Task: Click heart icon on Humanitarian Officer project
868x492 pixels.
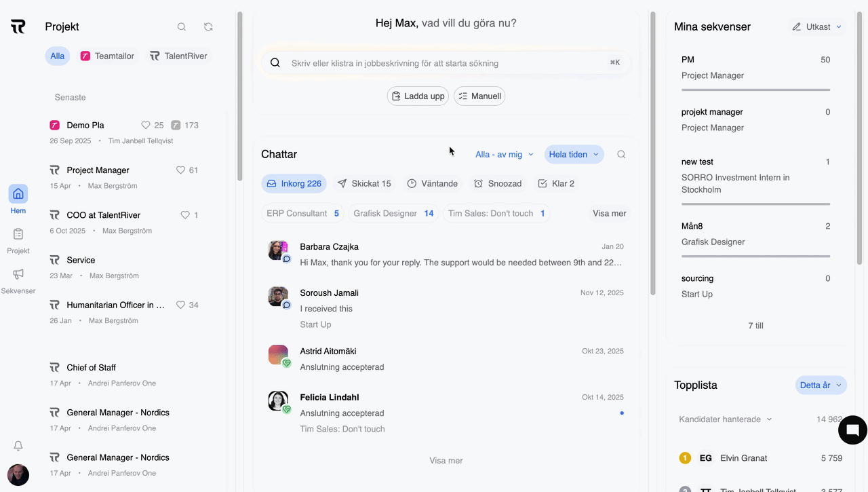Action: (180, 305)
